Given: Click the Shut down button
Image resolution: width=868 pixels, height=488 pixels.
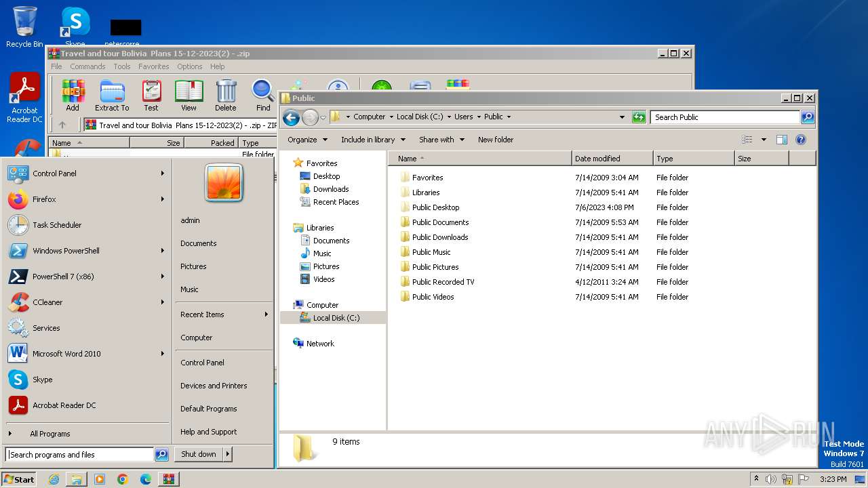Looking at the screenshot, I should 199,454.
